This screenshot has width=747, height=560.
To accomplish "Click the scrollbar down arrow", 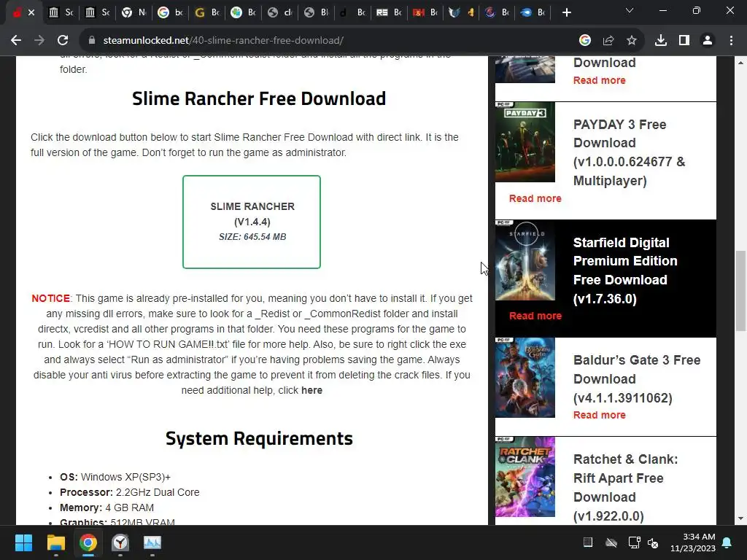I will tap(740, 518).
